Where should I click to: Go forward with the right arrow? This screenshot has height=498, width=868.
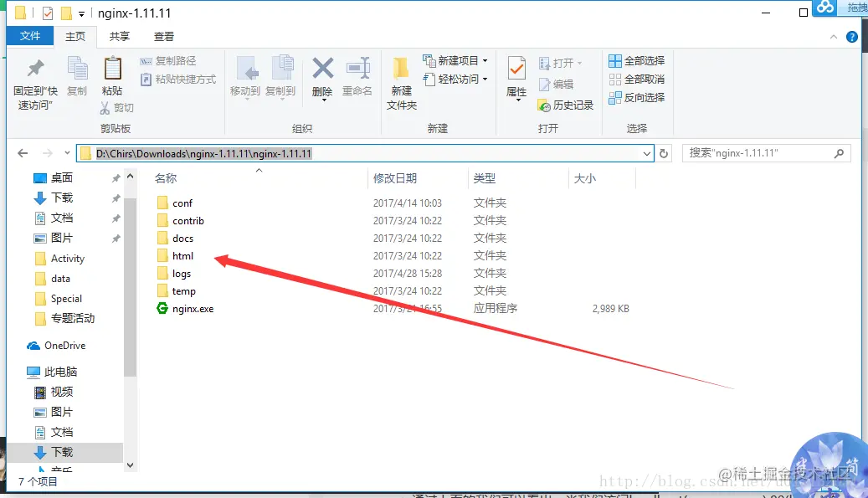coord(48,153)
